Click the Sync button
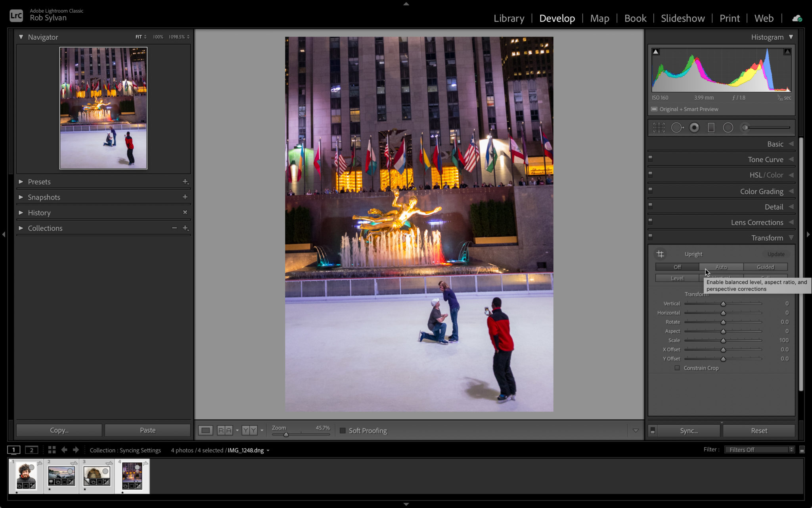Viewport: 812px width, 508px height. [x=689, y=430]
